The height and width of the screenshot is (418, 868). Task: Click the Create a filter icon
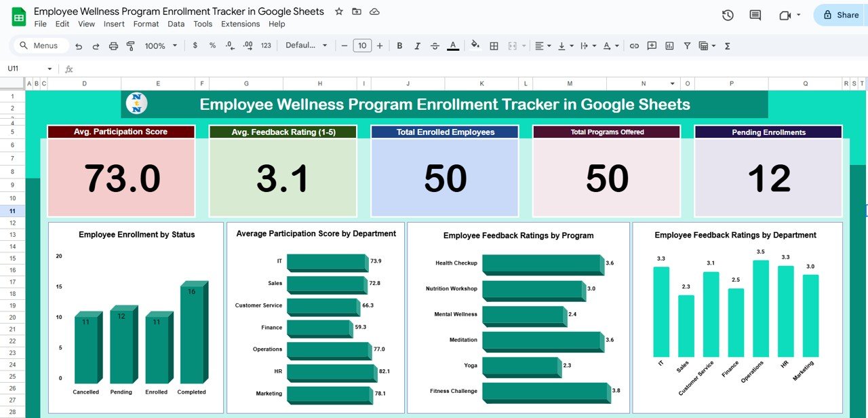(687, 45)
